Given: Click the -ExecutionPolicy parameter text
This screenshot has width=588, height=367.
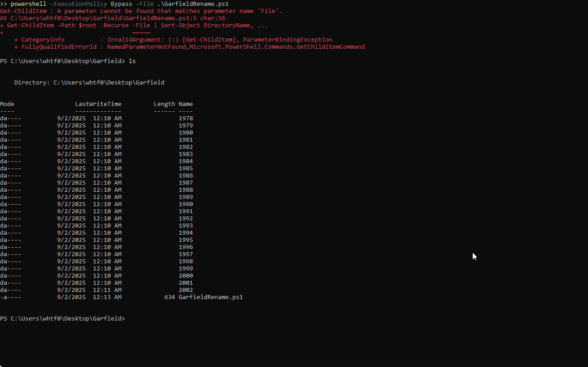Looking at the screenshot, I should pyautogui.click(x=78, y=4).
